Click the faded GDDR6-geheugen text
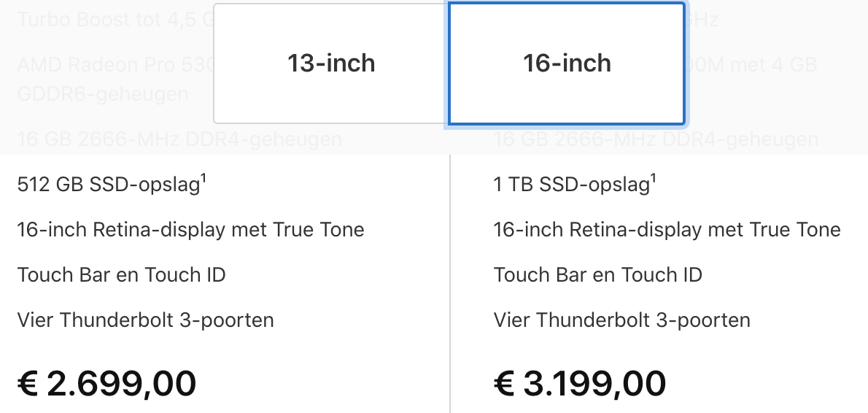 tap(103, 93)
